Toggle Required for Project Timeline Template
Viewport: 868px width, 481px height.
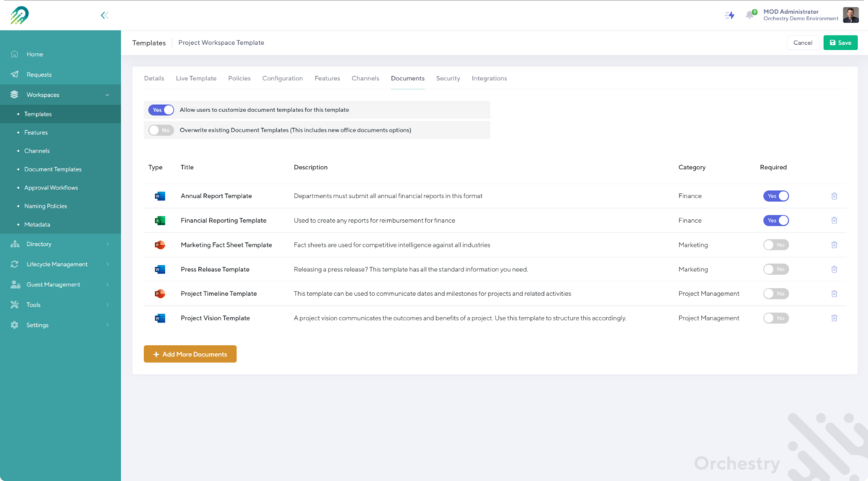click(x=776, y=294)
